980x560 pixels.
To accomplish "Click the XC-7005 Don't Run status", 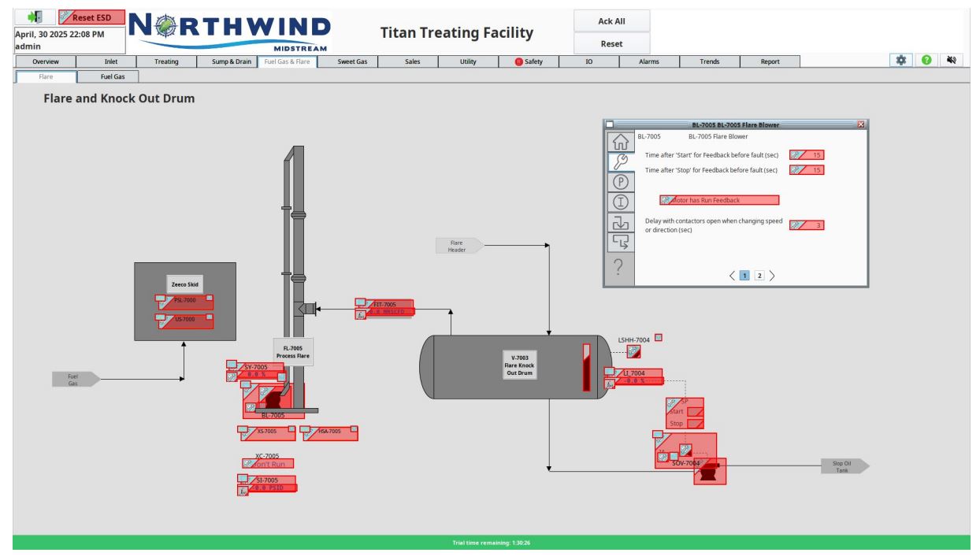I will [x=268, y=464].
